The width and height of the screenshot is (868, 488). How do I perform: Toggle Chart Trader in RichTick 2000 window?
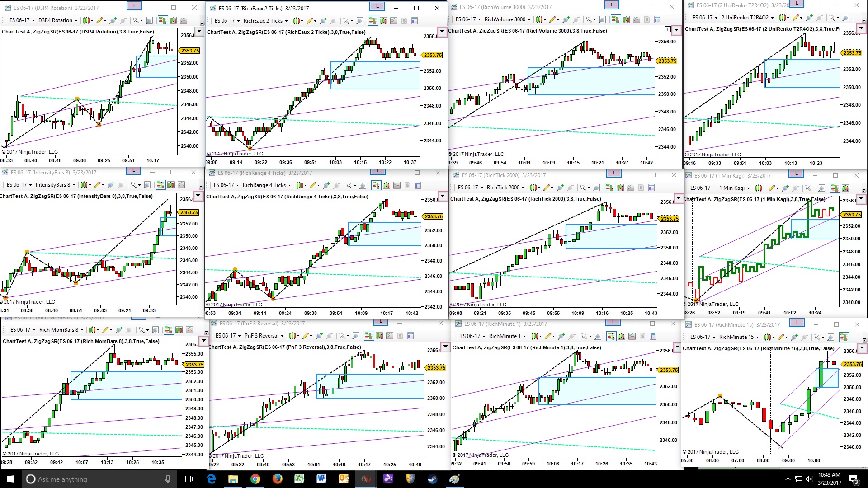609,188
